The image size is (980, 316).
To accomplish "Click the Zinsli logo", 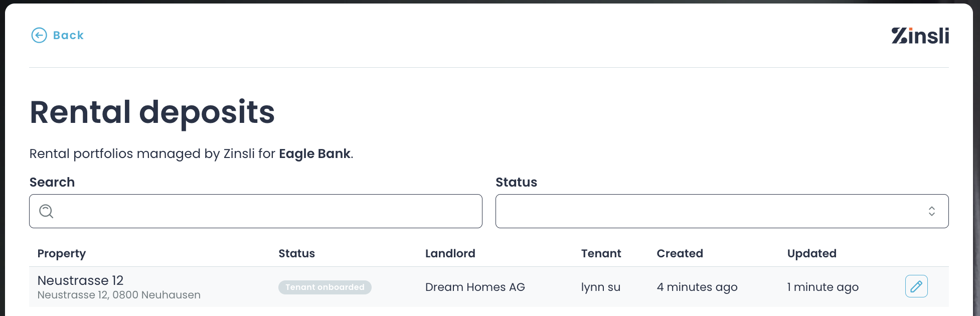I will pos(920,36).
